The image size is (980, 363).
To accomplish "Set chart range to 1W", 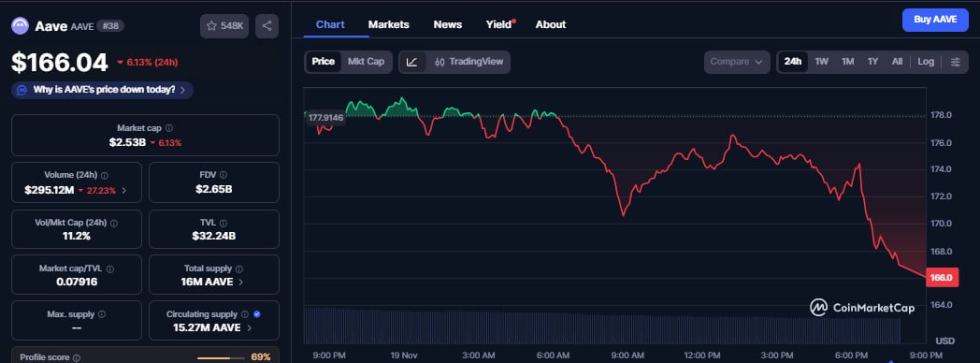I will pos(821,62).
